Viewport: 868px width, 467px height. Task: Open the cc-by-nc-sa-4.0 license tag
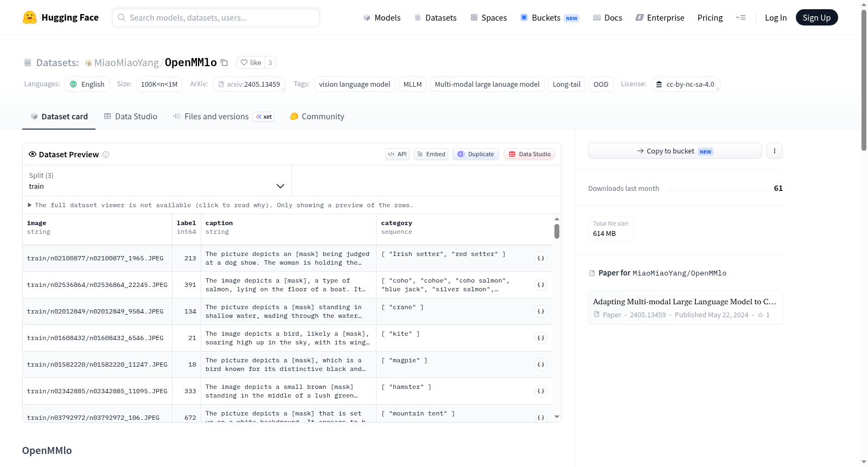point(686,84)
